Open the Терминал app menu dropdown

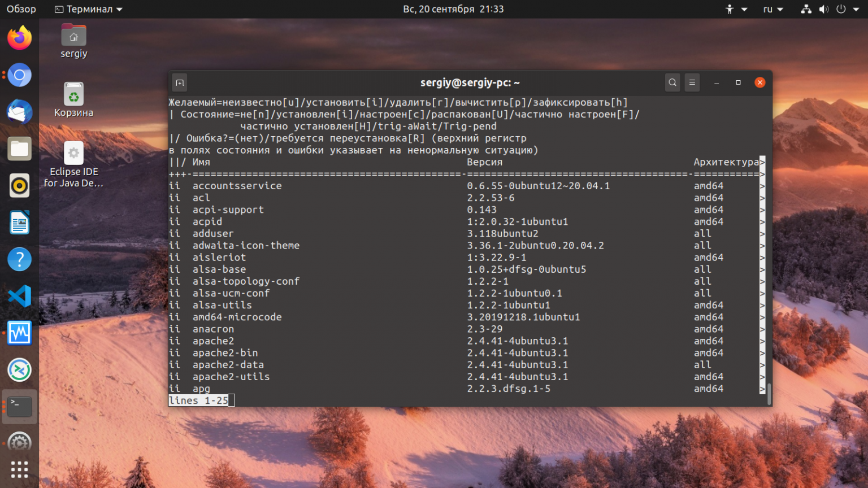point(88,9)
